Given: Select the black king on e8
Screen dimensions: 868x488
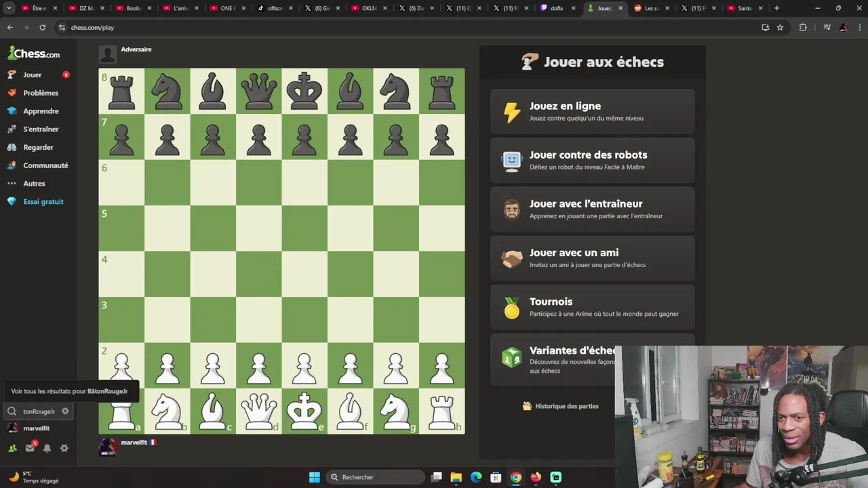Looking at the screenshot, I should pyautogui.click(x=304, y=91).
